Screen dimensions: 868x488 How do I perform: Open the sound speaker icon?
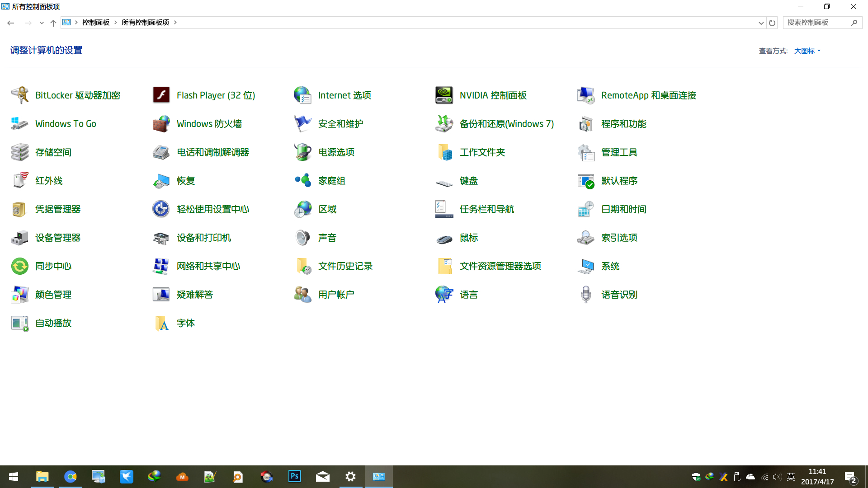pos(302,238)
